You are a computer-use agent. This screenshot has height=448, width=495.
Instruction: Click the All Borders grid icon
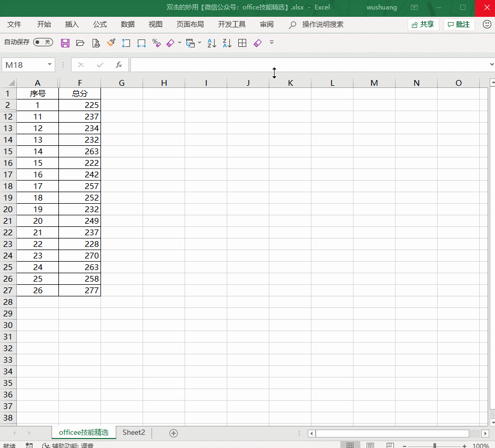click(242, 43)
